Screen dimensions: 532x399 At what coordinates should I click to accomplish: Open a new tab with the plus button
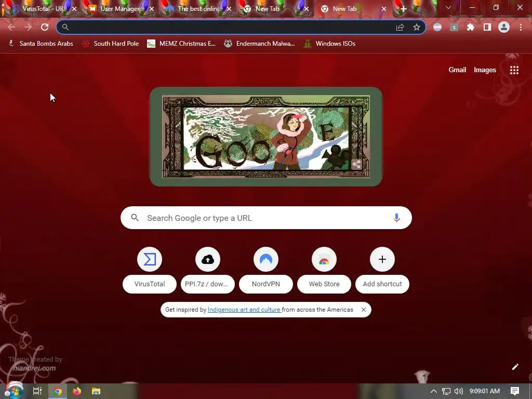[403, 9]
